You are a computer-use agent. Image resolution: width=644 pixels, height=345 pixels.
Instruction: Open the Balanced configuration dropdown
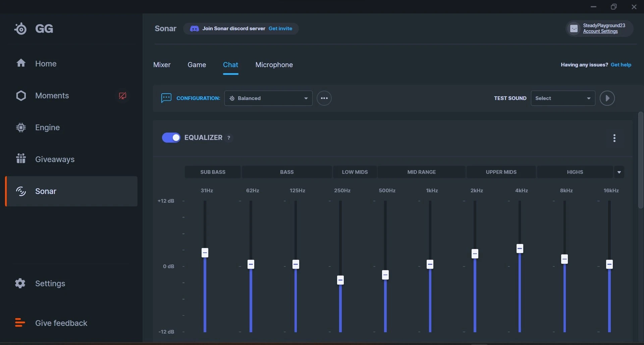[268, 98]
